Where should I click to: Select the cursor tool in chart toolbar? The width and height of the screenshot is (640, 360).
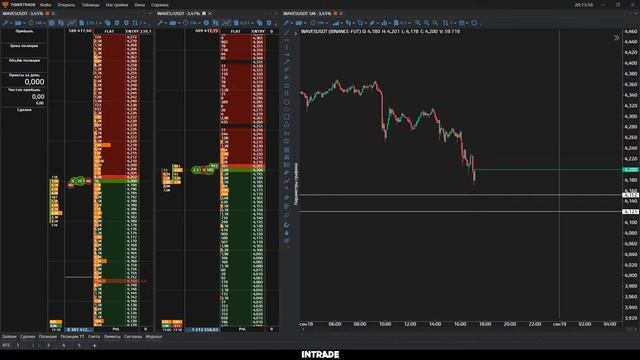[360, 23]
